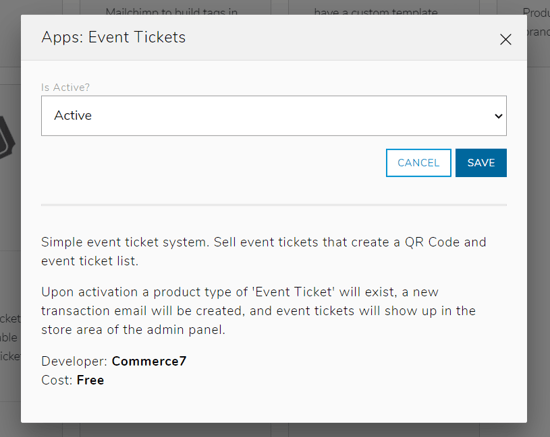Click the 'Cost:' label
This screenshot has width=550, height=437.
(57, 380)
